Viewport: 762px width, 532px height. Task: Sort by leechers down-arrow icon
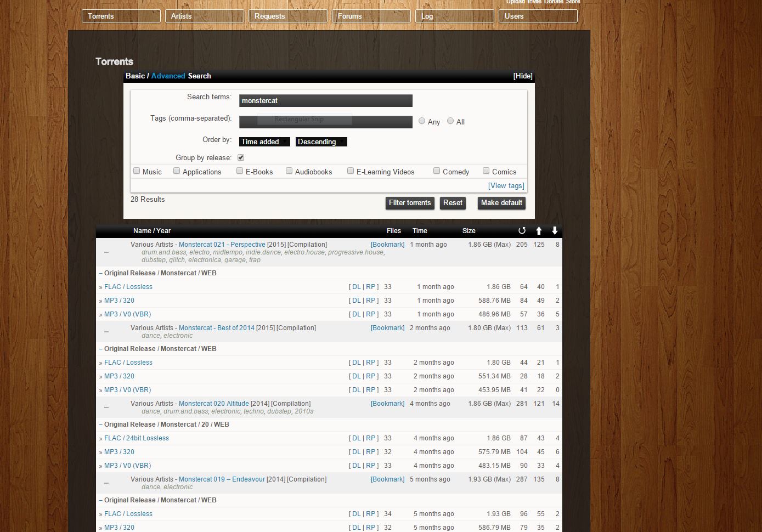pyautogui.click(x=555, y=231)
